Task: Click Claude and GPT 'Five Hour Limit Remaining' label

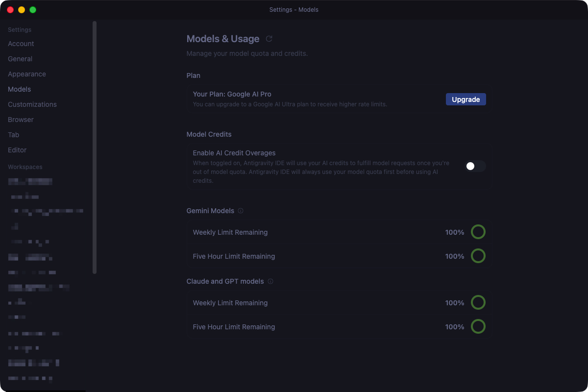Action: coord(234,327)
